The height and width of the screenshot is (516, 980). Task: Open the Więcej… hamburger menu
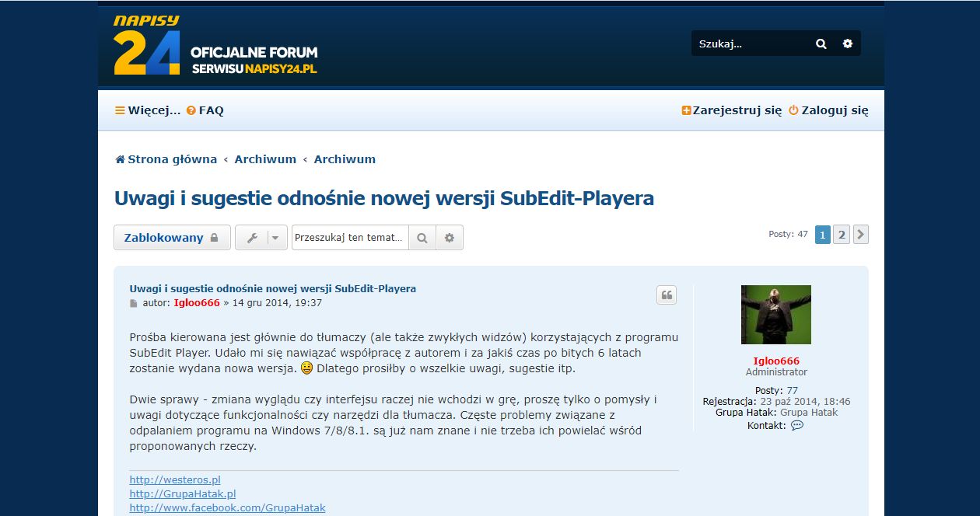[148, 110]
